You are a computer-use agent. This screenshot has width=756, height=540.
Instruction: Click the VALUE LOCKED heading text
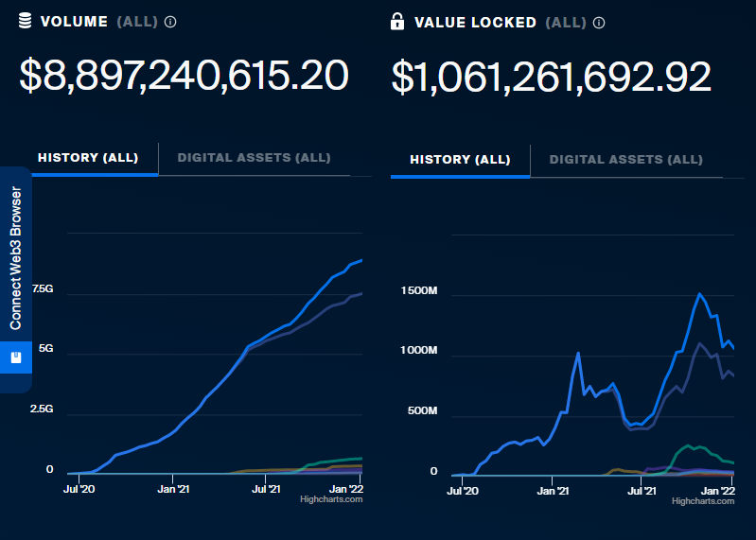click(475, 23)
